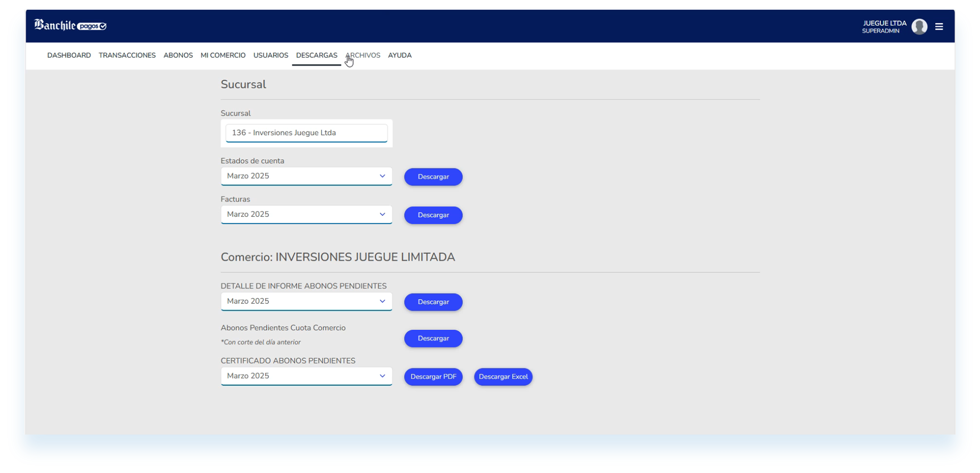This screenshot has height=473, width=980.
Task: Expand the Estados de cuenta month dropdown
Action: (306, 176)
